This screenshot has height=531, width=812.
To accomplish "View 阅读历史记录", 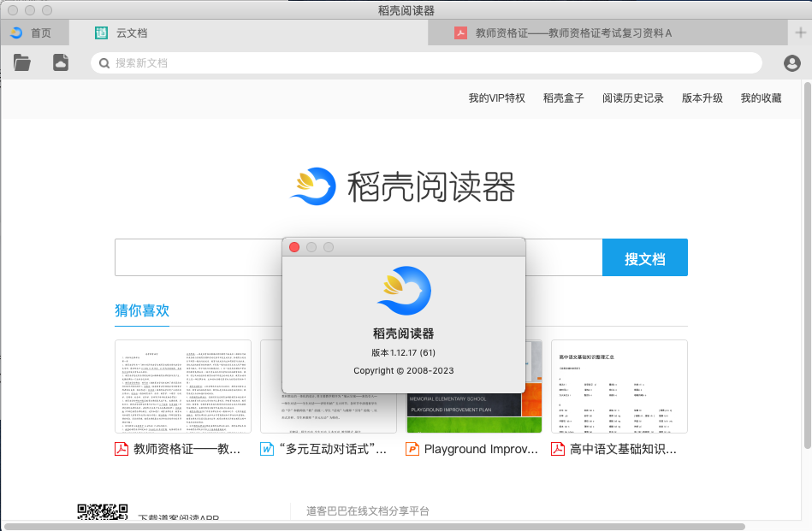I will tap(632, 97).
